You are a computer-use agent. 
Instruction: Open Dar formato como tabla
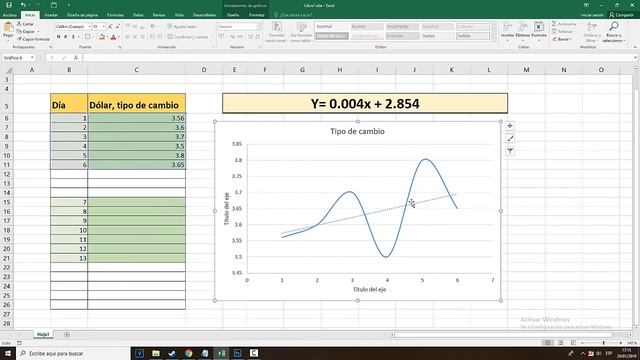[301, 32]
